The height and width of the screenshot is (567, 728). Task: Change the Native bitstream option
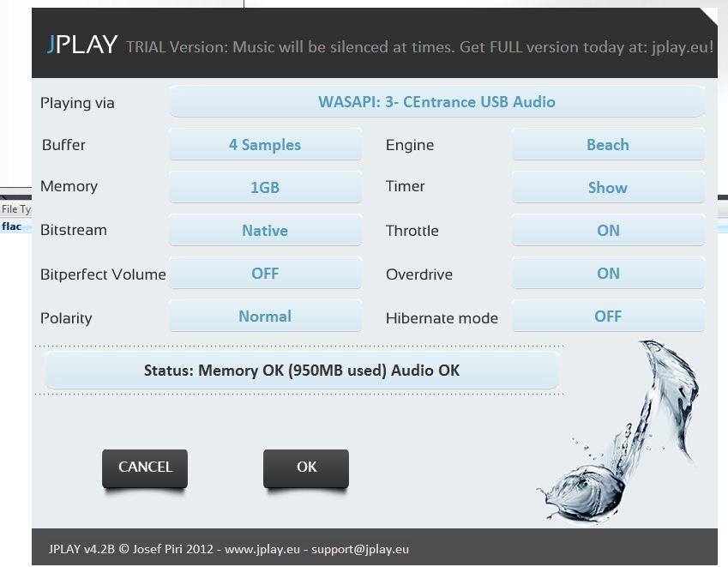[265, 231]
